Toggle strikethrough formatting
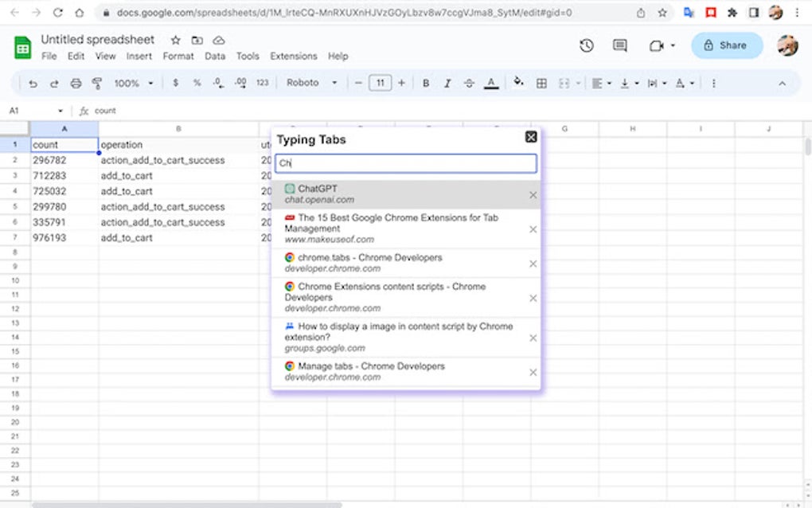Viewport: 812px width, 508px height. pyautogui.click(x=467, y=83)
